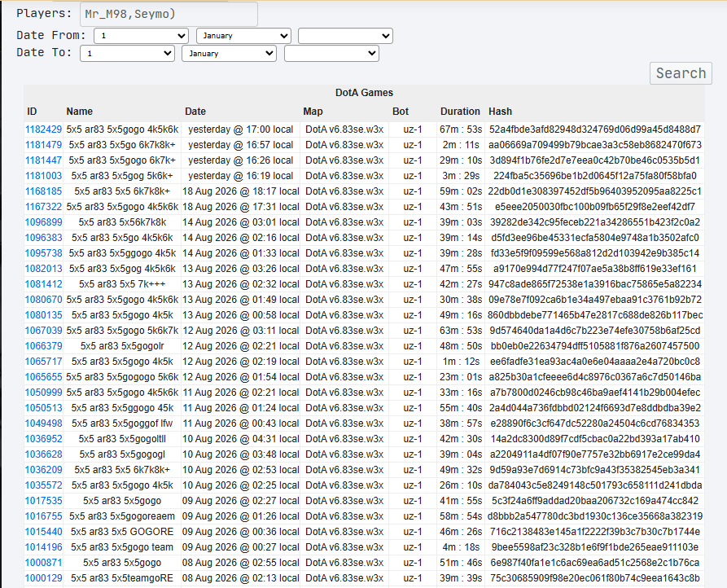Screen dimensions: 727x588
Task: Select game name '5x5 ar83 5x5gogo team'
Action: tap(122, 547)
